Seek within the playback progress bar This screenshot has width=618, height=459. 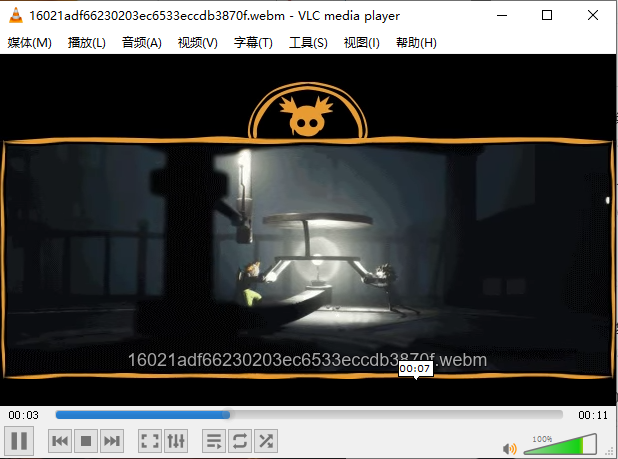[x=308, y=414]
